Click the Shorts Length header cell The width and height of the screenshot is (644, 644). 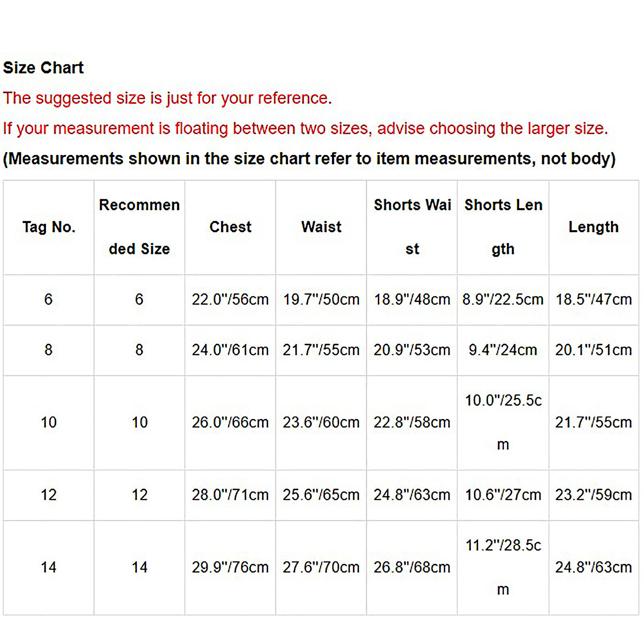click(x=503, y=227)
